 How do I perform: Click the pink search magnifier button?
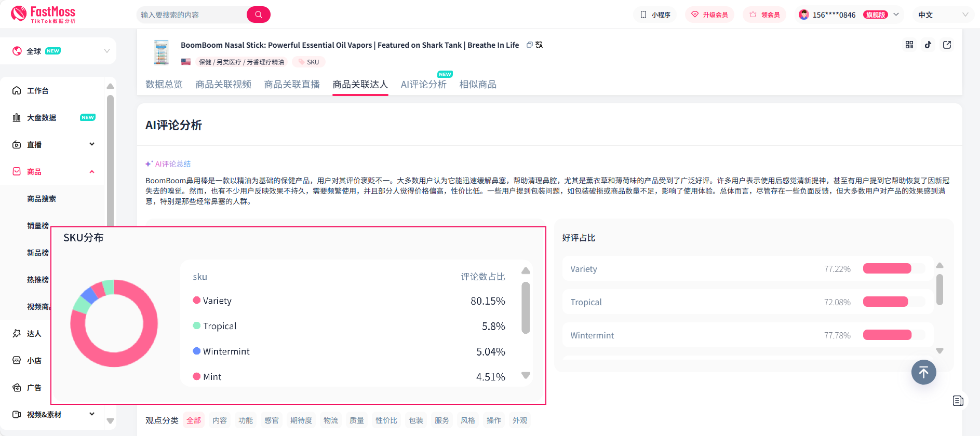click(258, 15)
